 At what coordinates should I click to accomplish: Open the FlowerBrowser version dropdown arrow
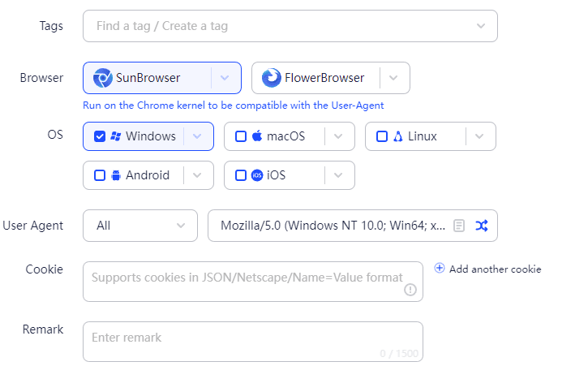[393, 78]
